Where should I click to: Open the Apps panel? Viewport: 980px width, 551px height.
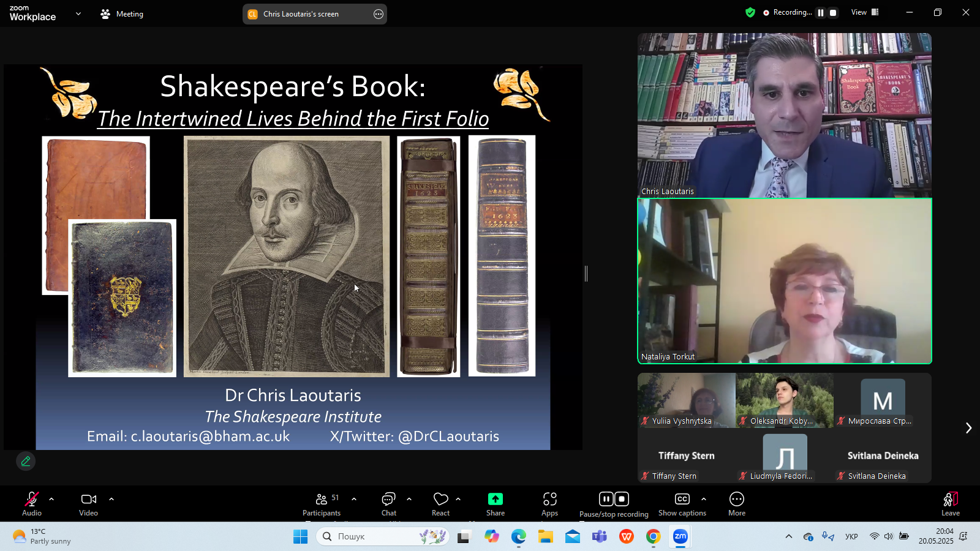pyautogui.click(x=549, y=504)
